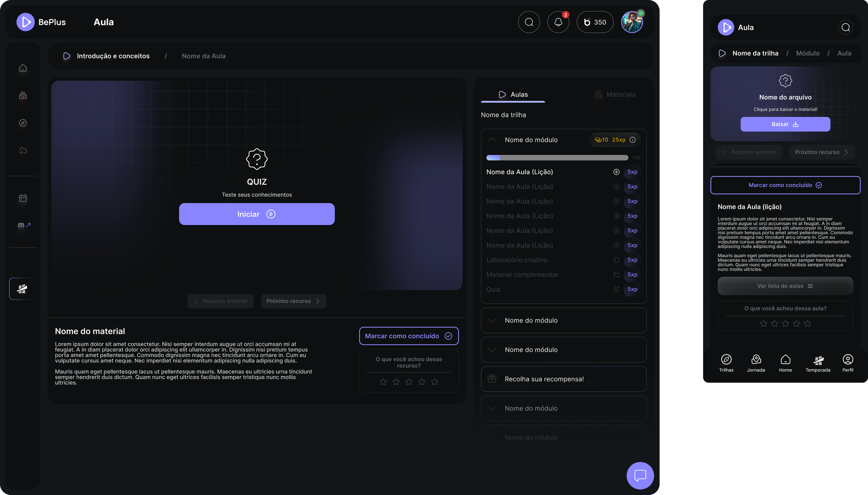The height and width of the screenshot is (495, 868).
Task: Collapse the first Nome do módulo section
Action: (492, 140)
